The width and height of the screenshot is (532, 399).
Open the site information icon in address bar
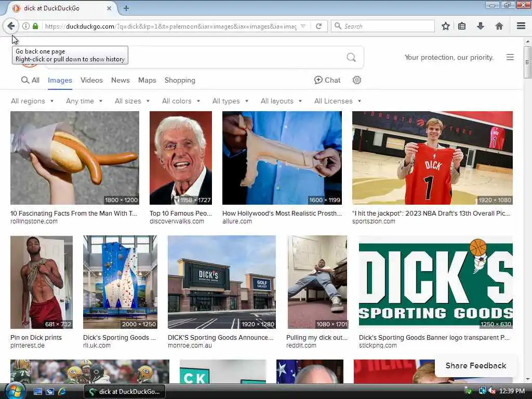pos(26,26)
